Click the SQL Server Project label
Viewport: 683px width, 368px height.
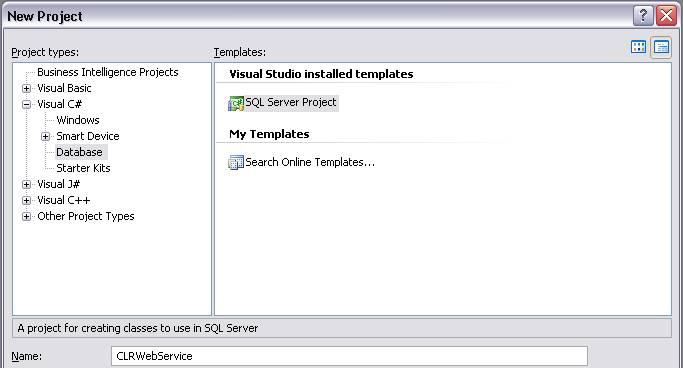coord(291,102)
